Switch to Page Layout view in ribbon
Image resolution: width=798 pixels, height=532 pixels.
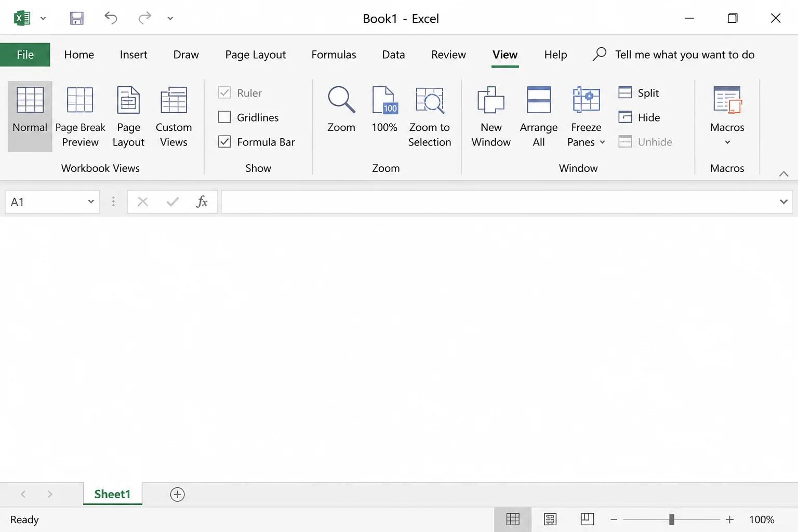click(x=128, y=116)
